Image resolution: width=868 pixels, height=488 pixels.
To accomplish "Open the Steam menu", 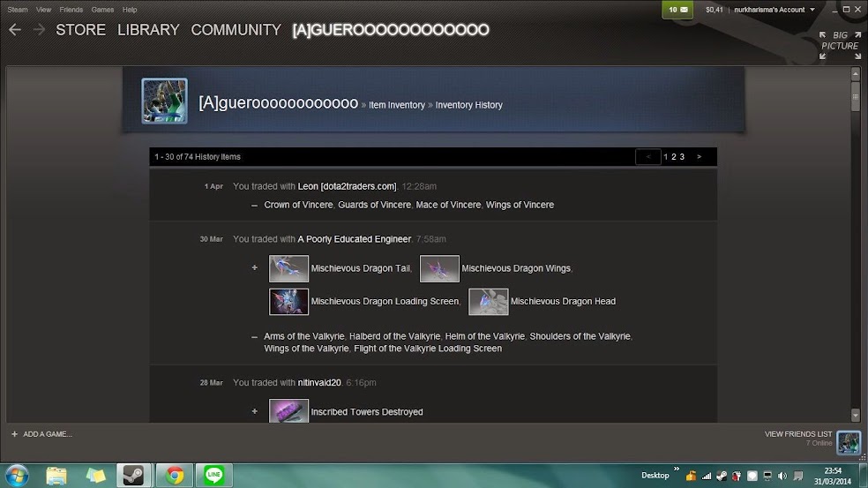I will tap(18, 10).
